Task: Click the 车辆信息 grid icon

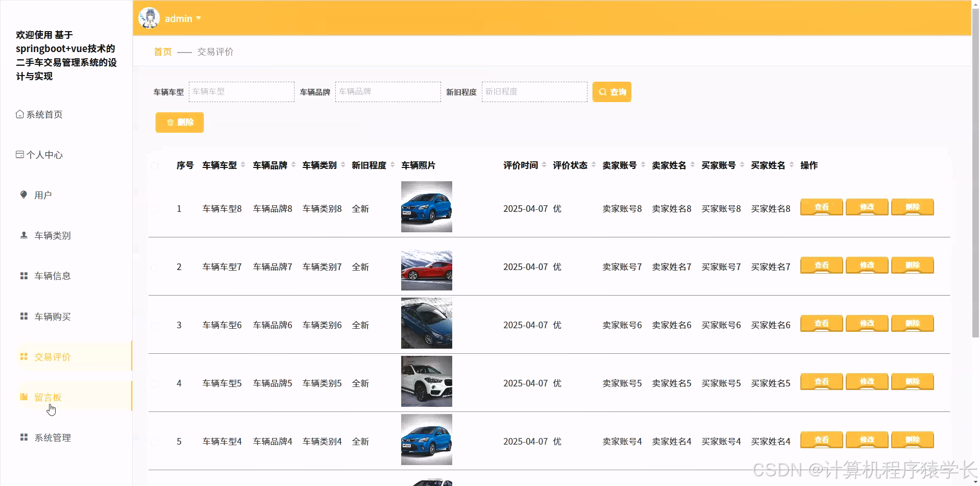Action: tap(23, 275)
